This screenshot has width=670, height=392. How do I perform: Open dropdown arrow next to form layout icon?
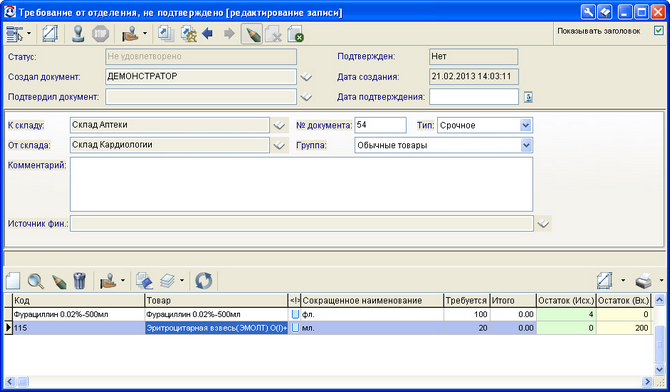click(29, 34)
